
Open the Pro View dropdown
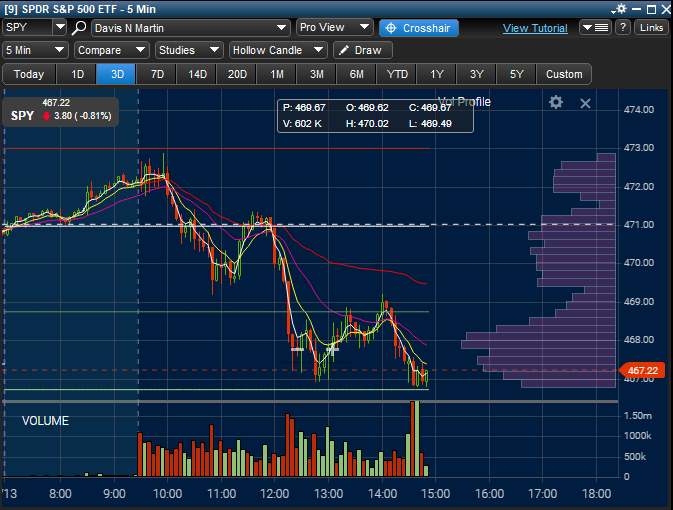coord(335,27)
